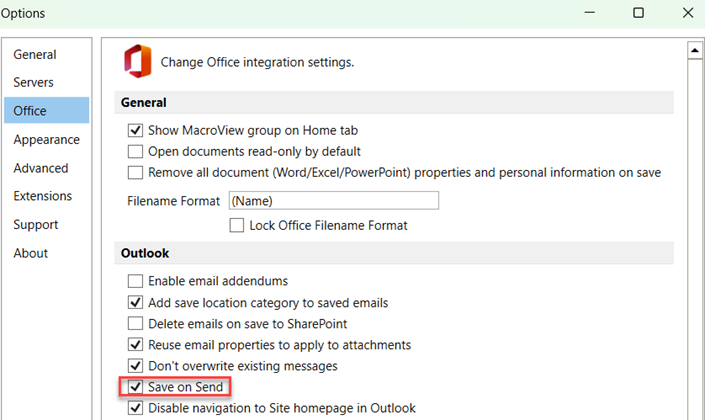
Task: Open the Extensions tab
Action: (43, 196)
